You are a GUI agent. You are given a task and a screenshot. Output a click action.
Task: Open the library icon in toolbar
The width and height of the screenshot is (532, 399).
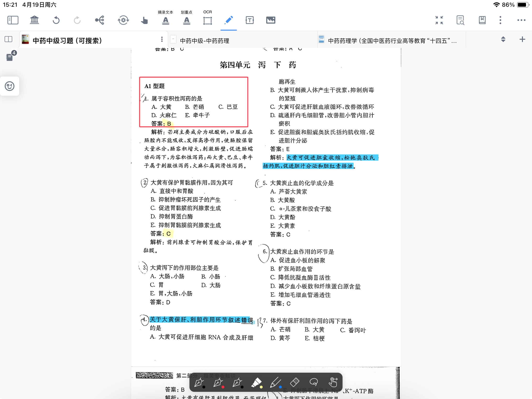click(34, 20)
